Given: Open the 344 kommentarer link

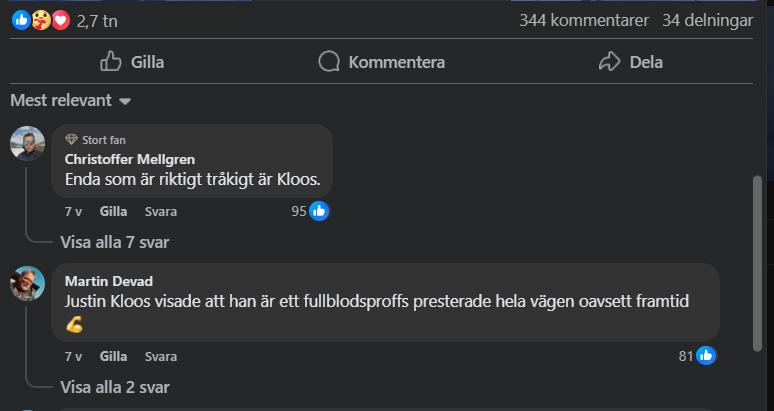Looking at the screenshot, I should point(584,20).
